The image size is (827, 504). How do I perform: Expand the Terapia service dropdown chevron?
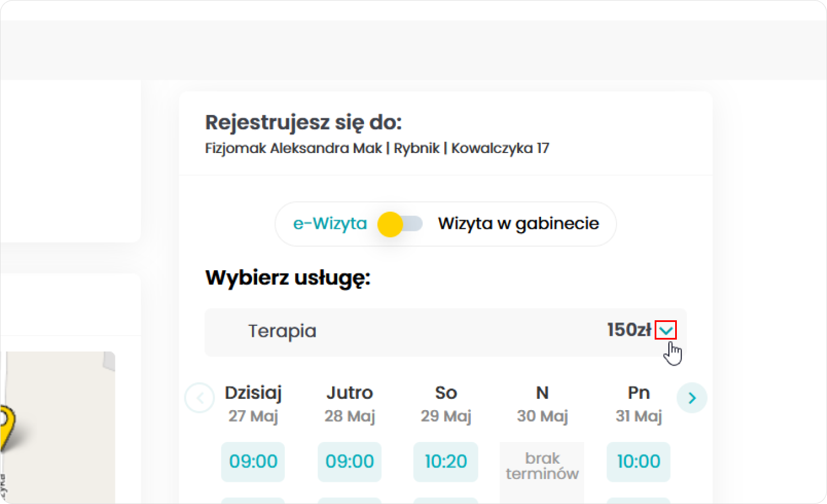[x=665, y=330]
